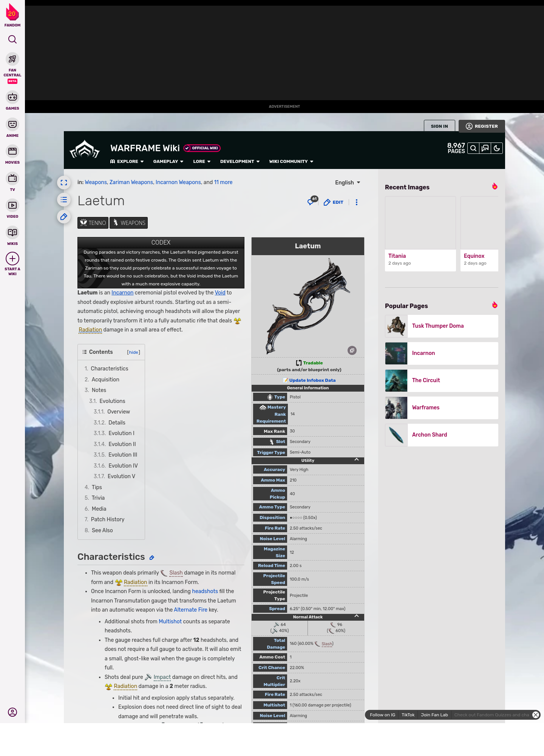Click the Sign In button
Image resolution: width=544 pixels, height=756 pixels.
[439, 126]
